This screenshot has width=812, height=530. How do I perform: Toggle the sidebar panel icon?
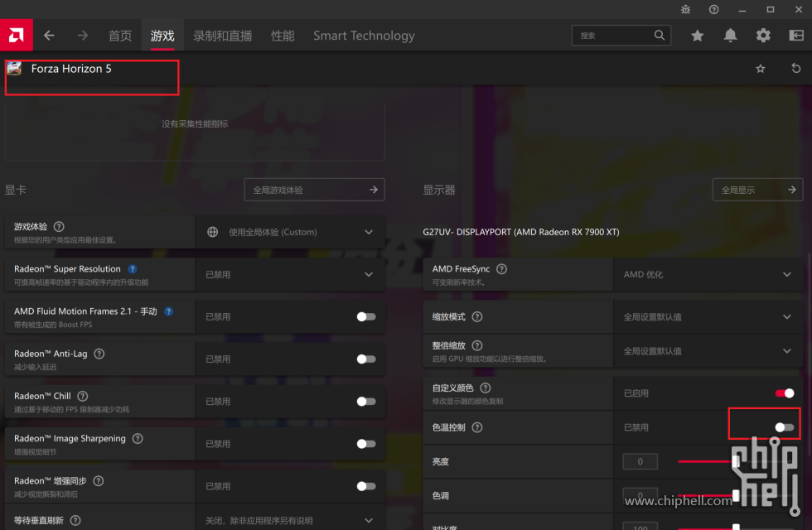[796, 35]
